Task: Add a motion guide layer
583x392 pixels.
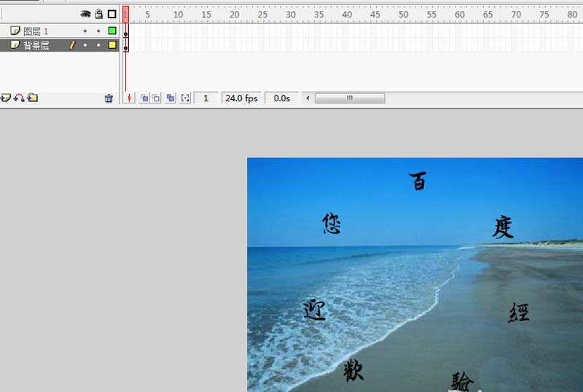Action: click(x=19, y=98)
